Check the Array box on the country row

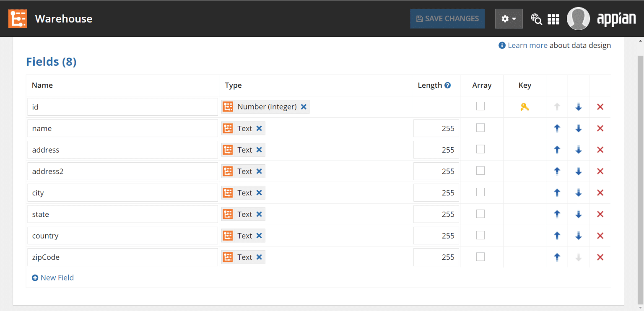coord(480,235)
